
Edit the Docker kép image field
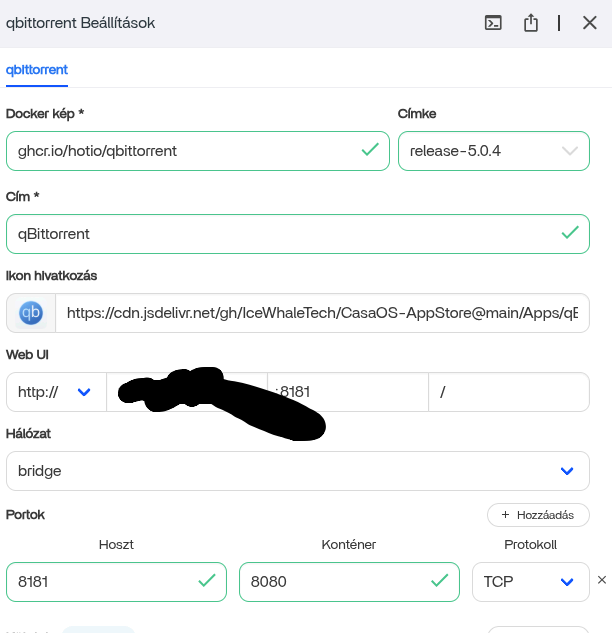pos(198,151)
